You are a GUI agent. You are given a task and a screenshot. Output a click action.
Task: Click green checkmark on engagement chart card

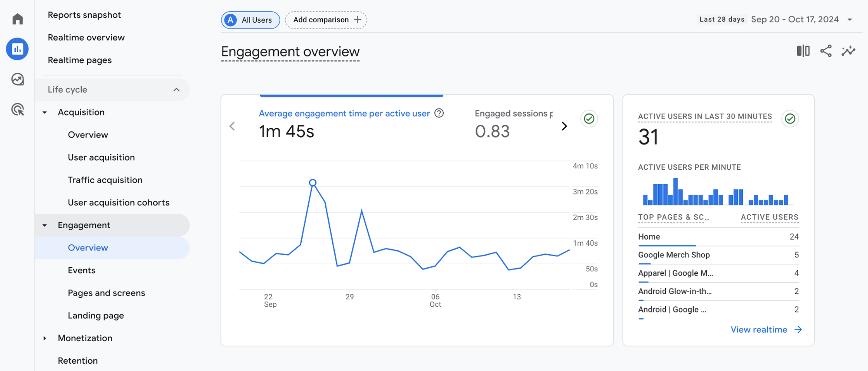(x=589, y=118)
